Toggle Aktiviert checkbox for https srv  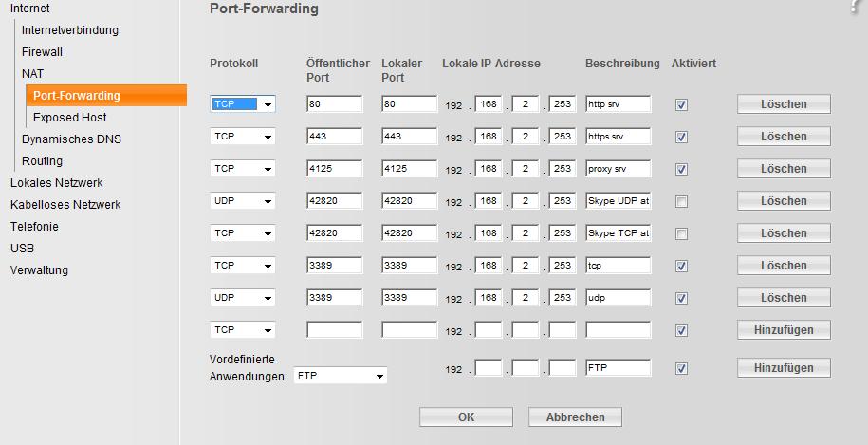681,137
